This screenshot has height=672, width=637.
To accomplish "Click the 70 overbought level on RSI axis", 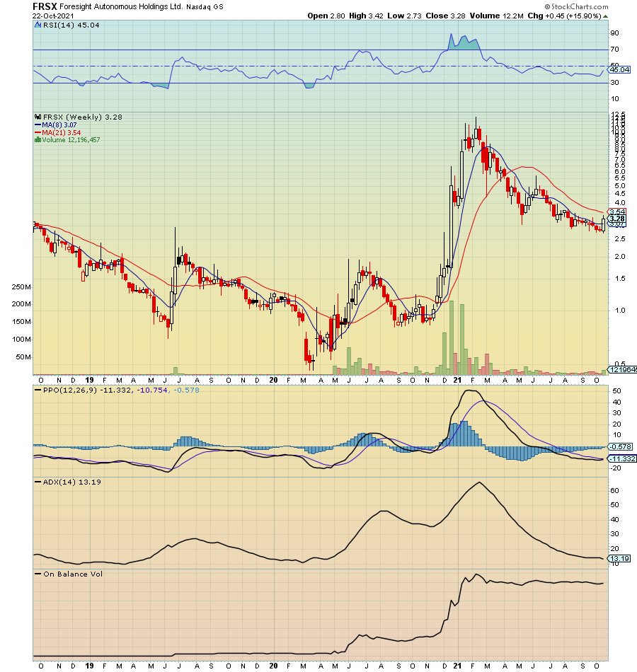I will click(x=614, y=50).
